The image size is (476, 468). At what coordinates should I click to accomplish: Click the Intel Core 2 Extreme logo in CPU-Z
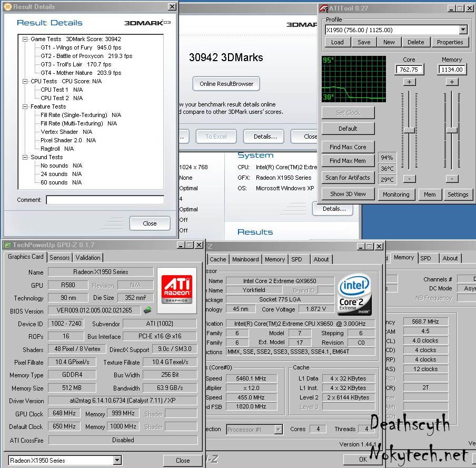click(355, 294)
